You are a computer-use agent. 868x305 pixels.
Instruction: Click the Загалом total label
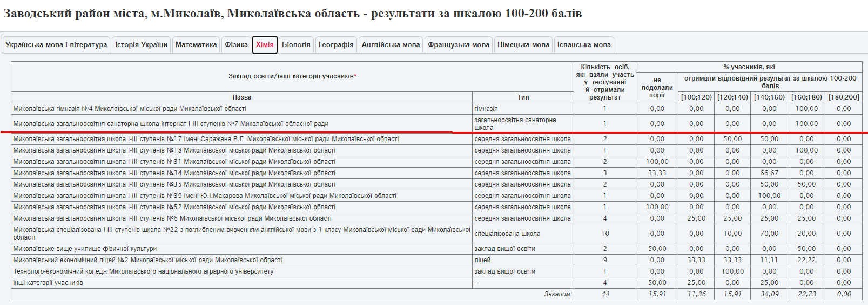point(558,294)
